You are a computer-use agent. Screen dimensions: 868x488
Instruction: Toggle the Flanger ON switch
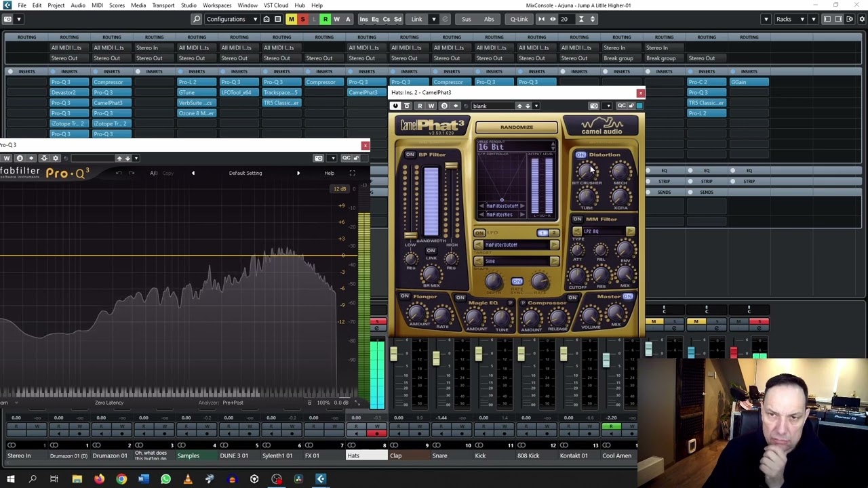tap(405, 296)
